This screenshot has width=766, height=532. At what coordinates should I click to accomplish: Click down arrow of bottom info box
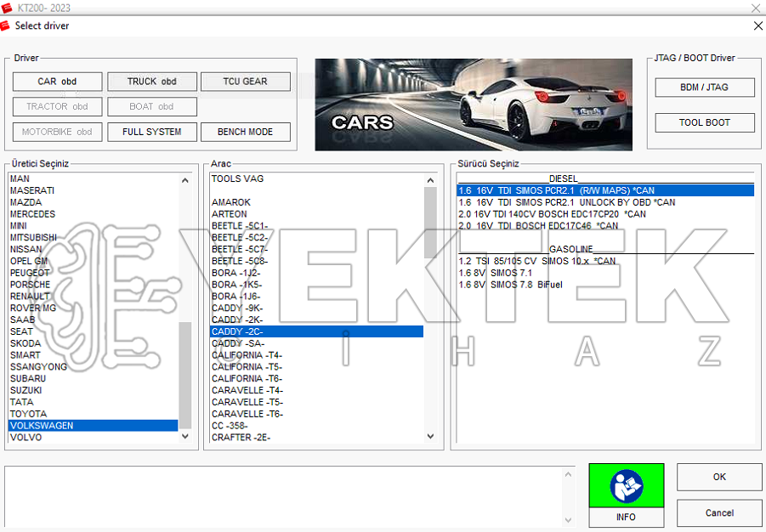pyautogui.click(x=568, y=520)
